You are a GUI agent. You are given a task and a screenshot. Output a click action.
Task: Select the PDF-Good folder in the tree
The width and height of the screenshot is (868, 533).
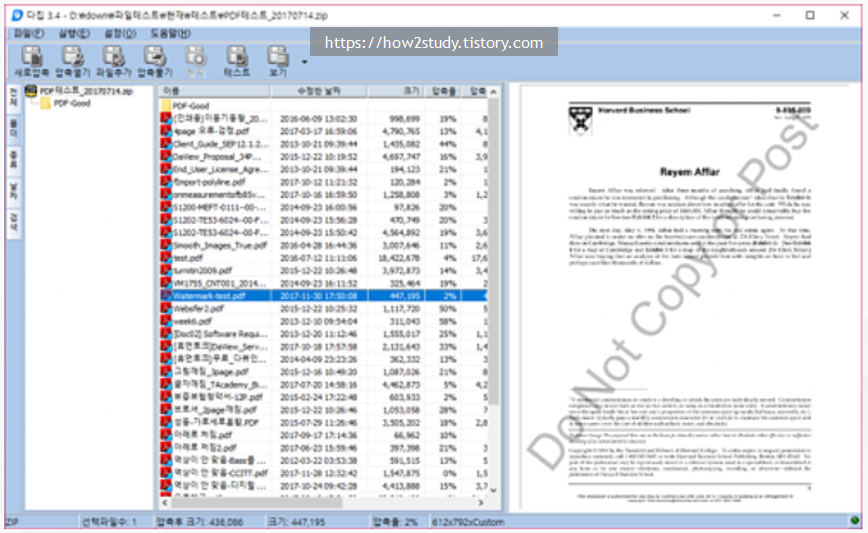coord(71,104)
